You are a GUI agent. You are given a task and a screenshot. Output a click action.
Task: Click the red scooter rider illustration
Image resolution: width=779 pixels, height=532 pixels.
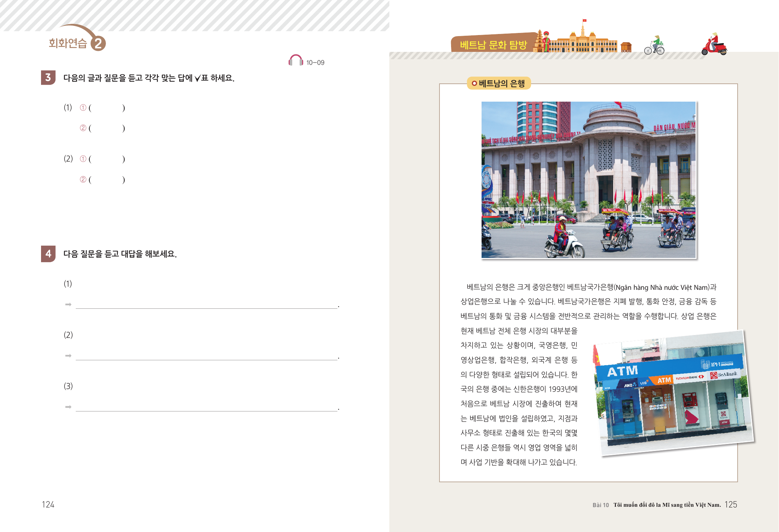click(714, 45)
